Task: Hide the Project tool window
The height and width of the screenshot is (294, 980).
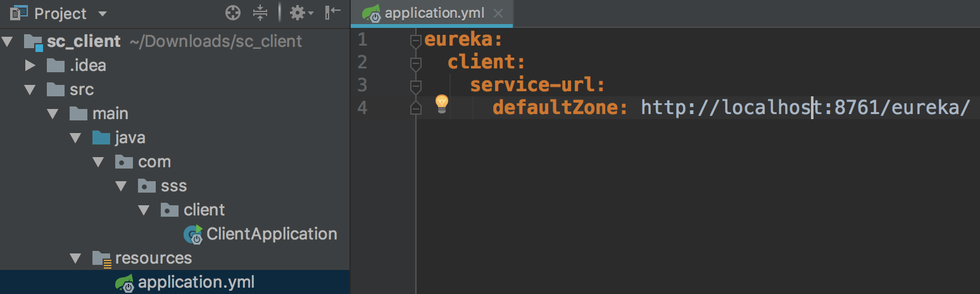Action: [x=332, y=12]
